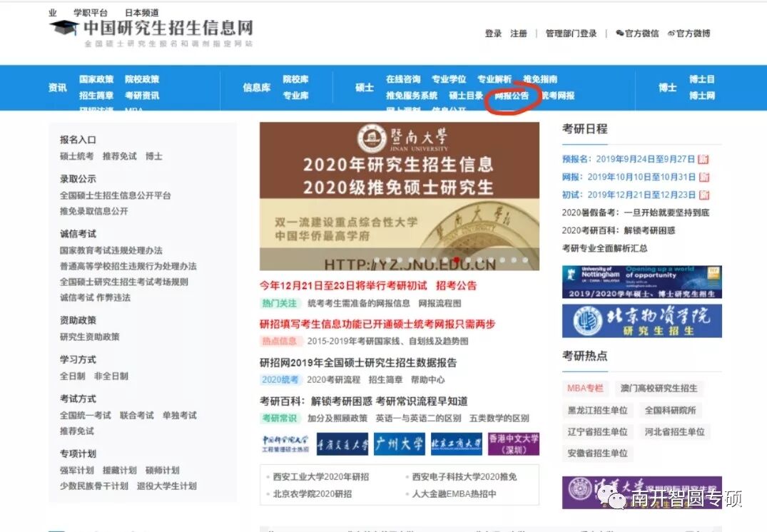
Task: Open 管理部门登录 link
Action: (571, 34)
